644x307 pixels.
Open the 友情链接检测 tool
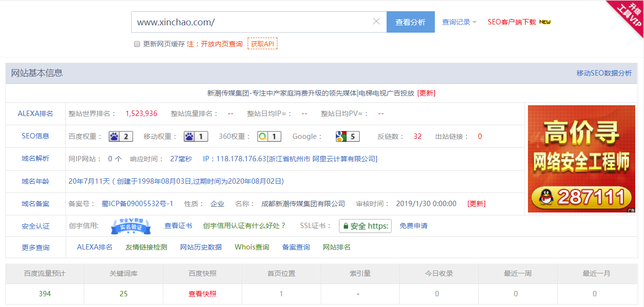point(147,247)
